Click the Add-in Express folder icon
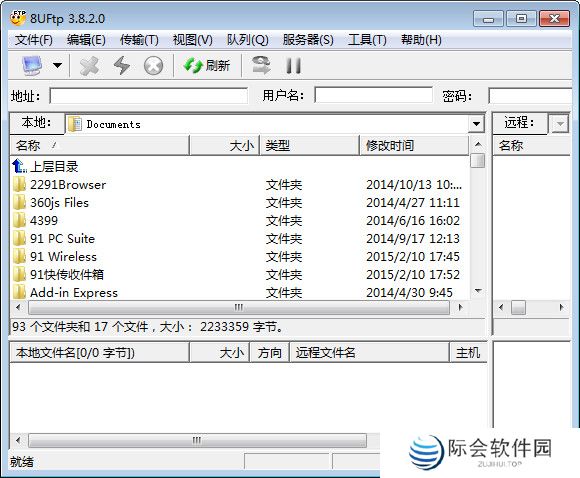Viewport: 580px width, 478px height. [19, 293]
